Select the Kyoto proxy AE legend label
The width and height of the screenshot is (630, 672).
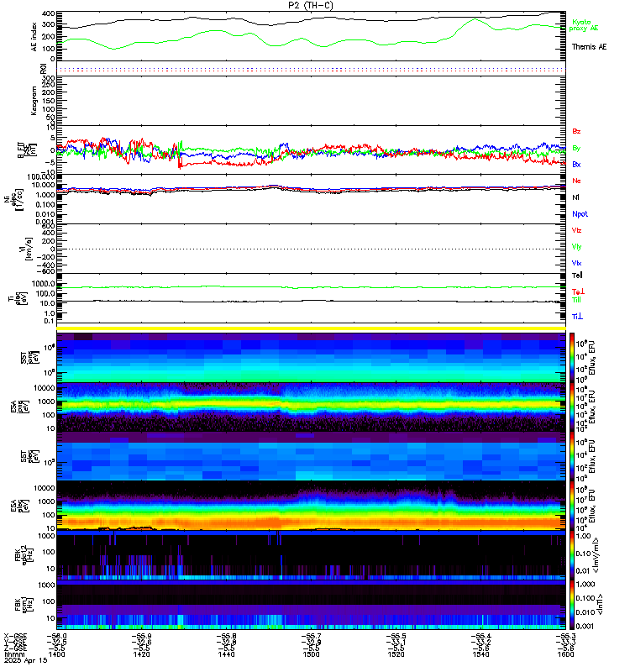583,25
